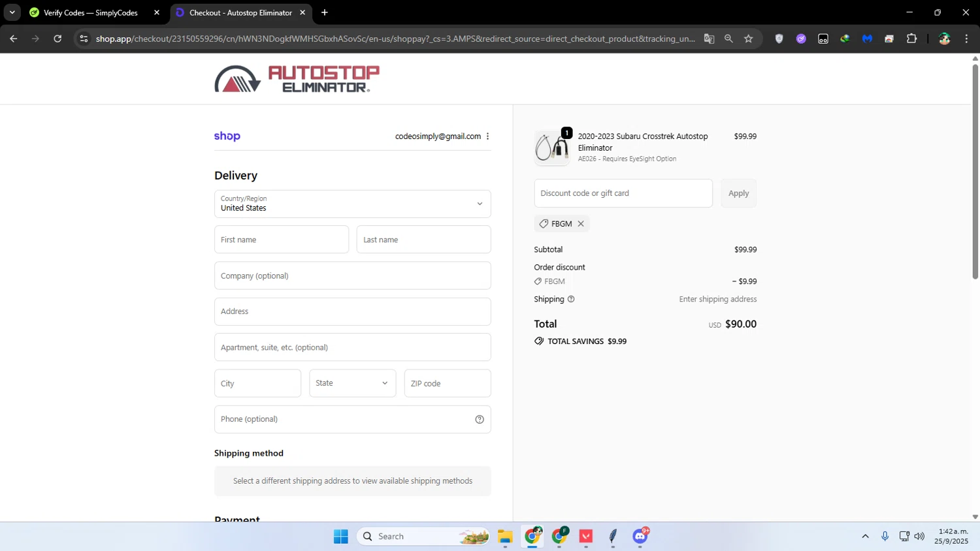The image size is (980, 551).
Task: Open the shield extension icon
Action: (779, 39)
